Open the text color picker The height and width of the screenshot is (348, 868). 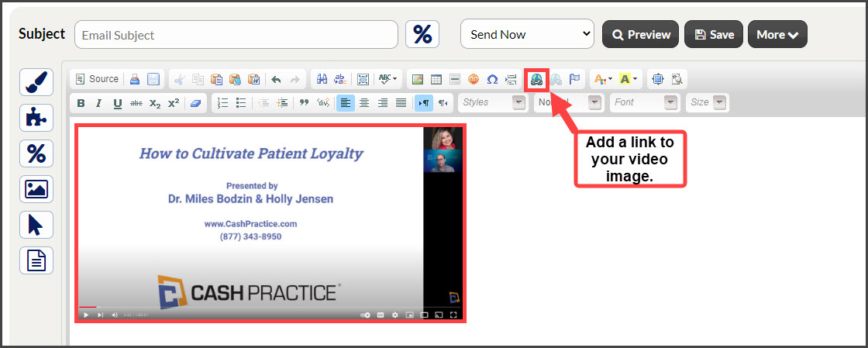[602, 79]
